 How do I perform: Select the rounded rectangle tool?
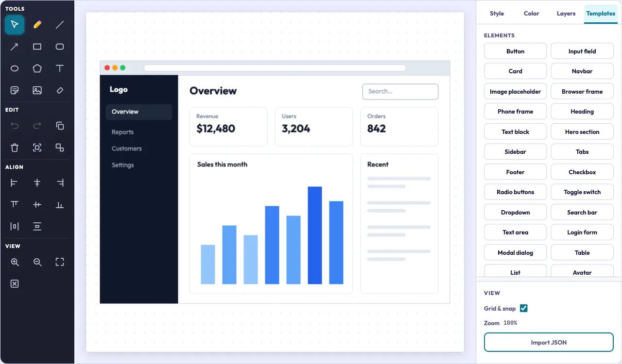pyautogui.click(x=60, y=47)
